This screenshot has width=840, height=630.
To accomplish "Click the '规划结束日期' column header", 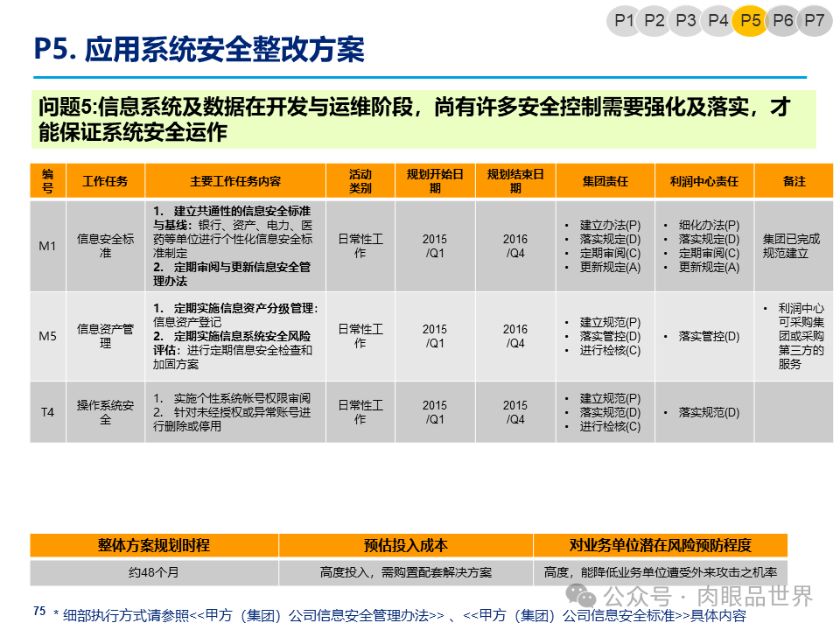I will [x=515, y=181].
